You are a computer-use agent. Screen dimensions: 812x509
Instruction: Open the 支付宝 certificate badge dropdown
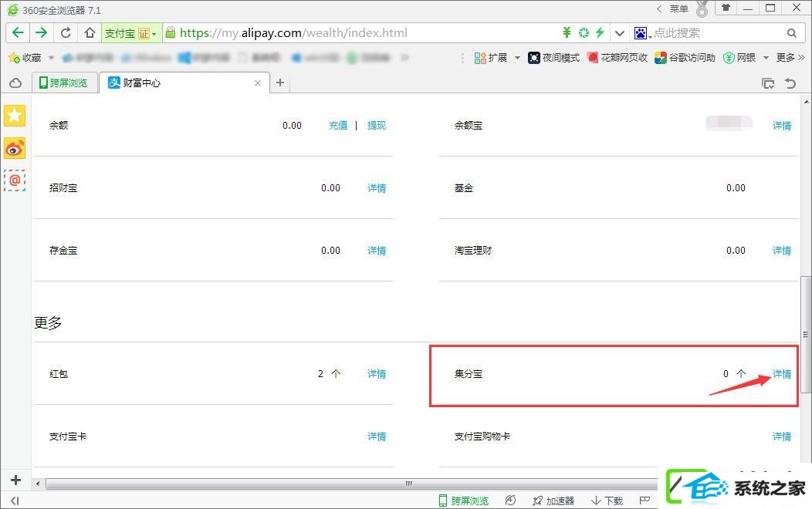pyautogui.click(x=131, y=33)
